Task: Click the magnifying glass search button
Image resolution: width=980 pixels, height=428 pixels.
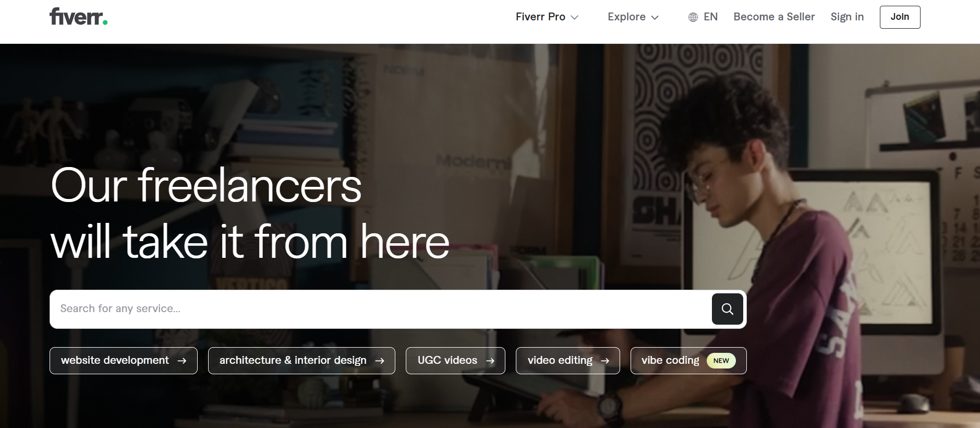Action: pyautogui.click(x=727, y=309)
